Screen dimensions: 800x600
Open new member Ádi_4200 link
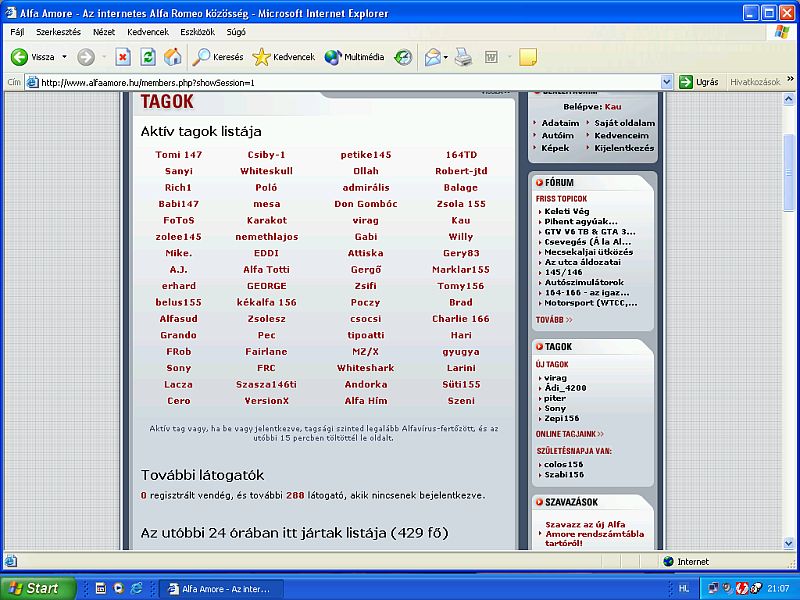(565, 388)
